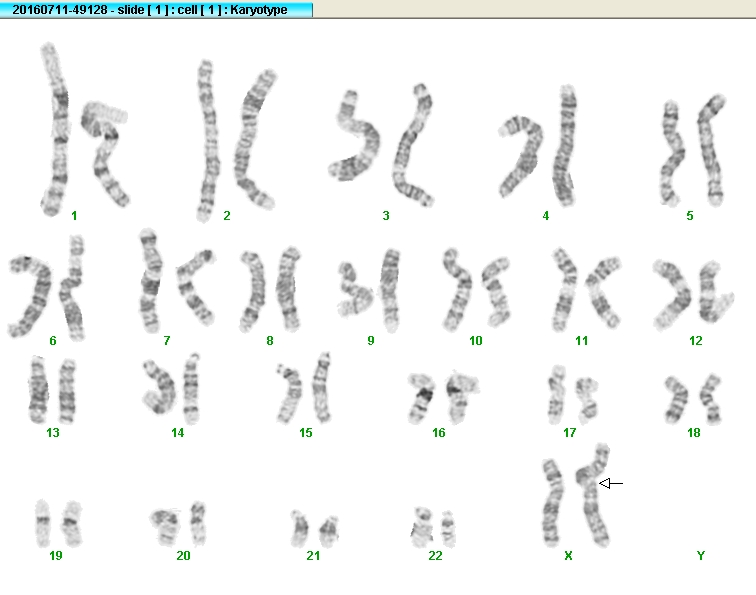
Task: Click chromosome label 11
Action: tap(581, 341)
